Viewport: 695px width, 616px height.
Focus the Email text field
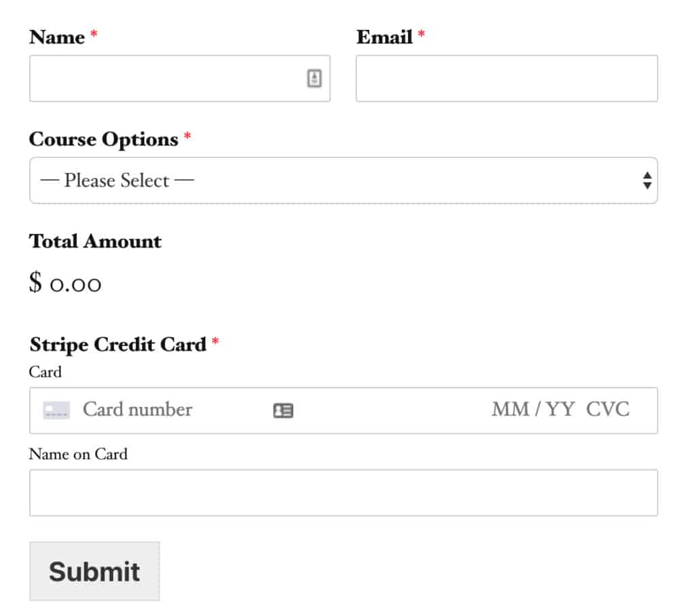tap(506, 79)
